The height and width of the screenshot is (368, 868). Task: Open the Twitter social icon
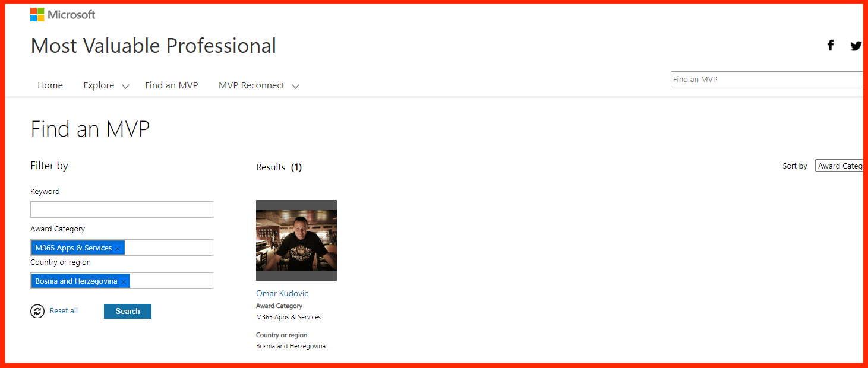click(x=856, y=46)
